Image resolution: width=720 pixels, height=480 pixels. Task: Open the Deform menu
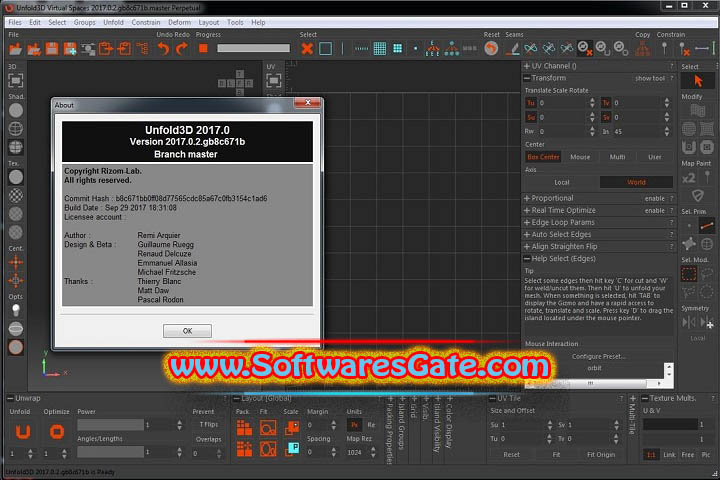pyautogui.click(x=180, y=21)
